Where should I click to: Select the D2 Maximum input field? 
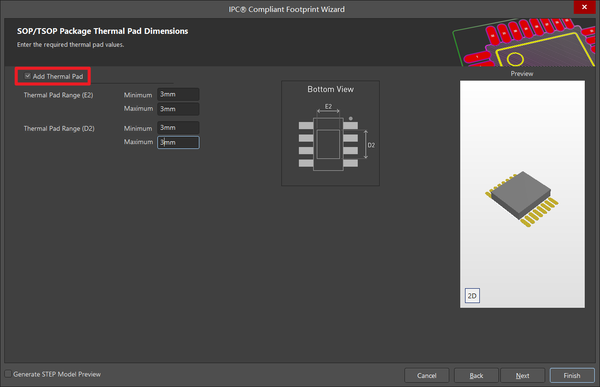coord(178,142)
